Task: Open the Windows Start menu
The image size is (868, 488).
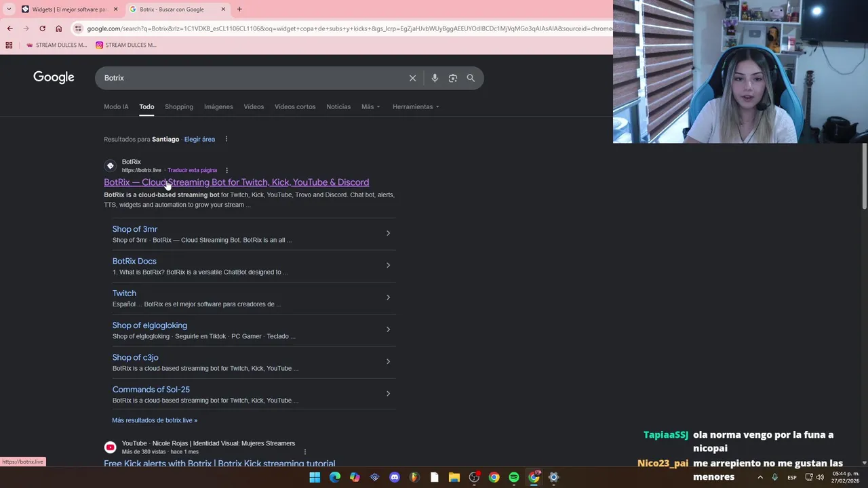Action: tap(315, 477)
